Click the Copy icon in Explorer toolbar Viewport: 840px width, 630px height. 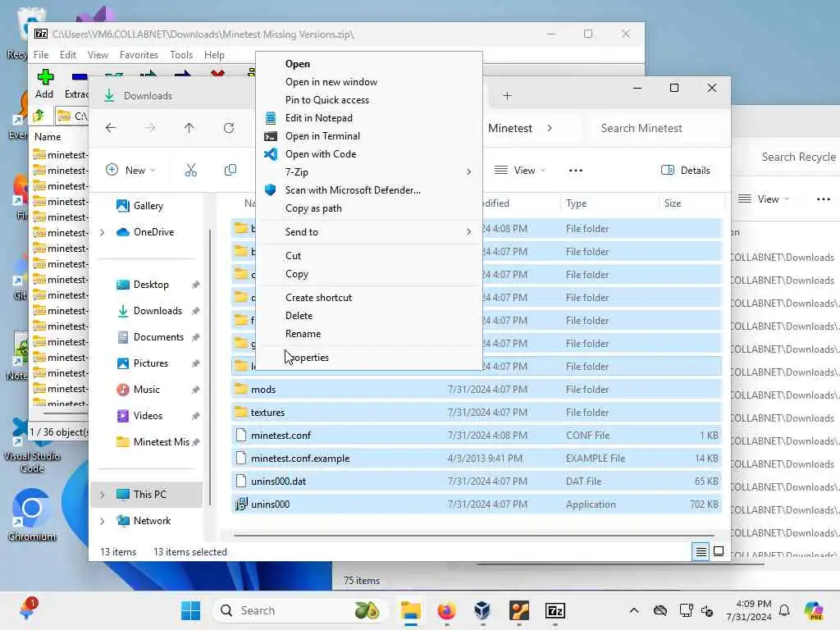(x=231, y=171)
